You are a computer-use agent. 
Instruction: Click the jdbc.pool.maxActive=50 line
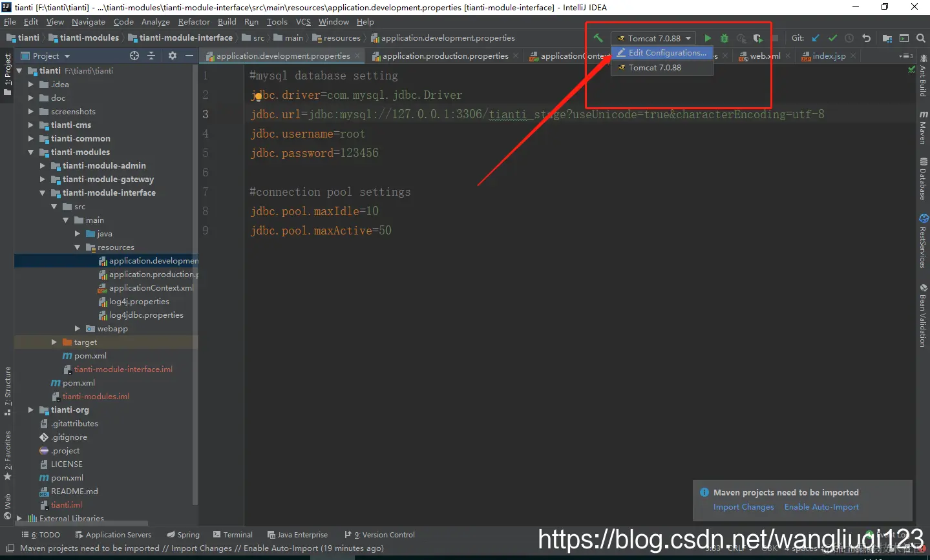(x=321, y=231)
